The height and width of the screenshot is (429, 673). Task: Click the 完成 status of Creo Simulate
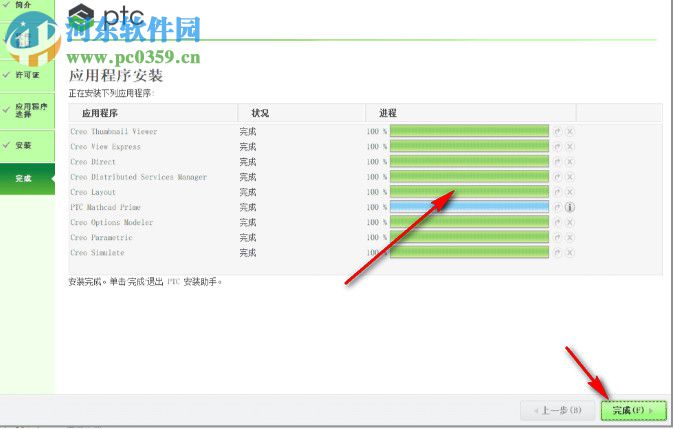[248, 253]
